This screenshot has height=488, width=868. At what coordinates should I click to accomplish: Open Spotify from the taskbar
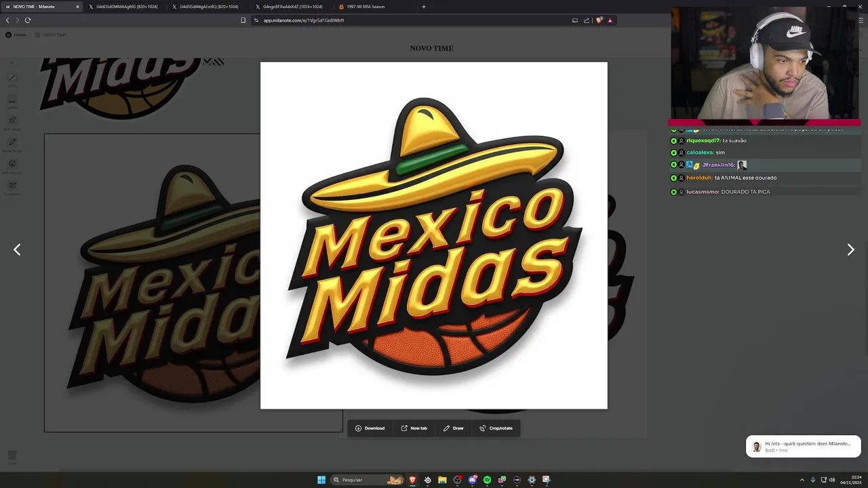point(487,480)
